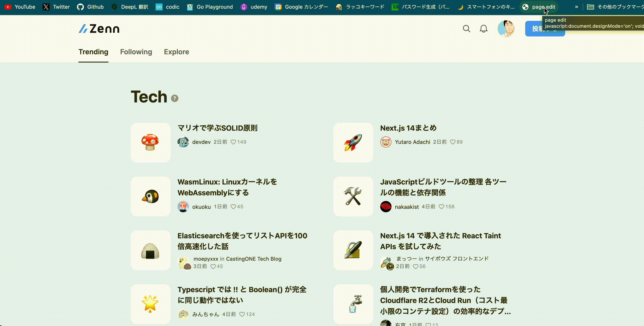Open the その他のブックマーク folder

coord(615,7)
